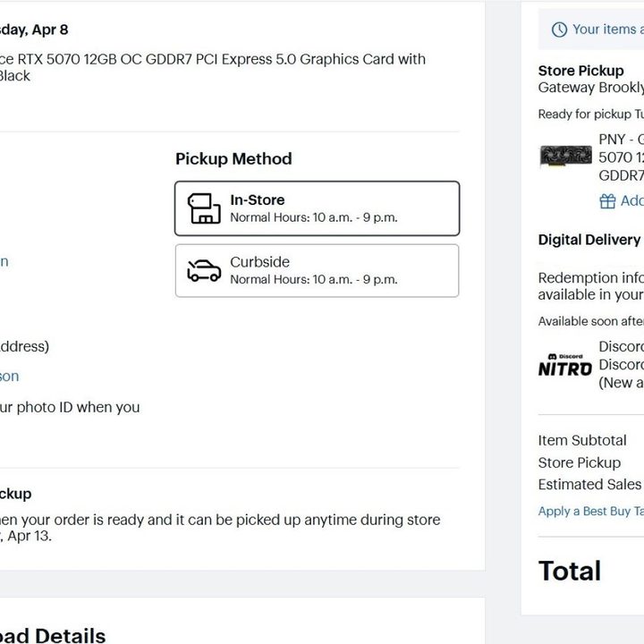Click the store building icon for In-Store
This screenshot has width=644, height=644.
(204, 208)
